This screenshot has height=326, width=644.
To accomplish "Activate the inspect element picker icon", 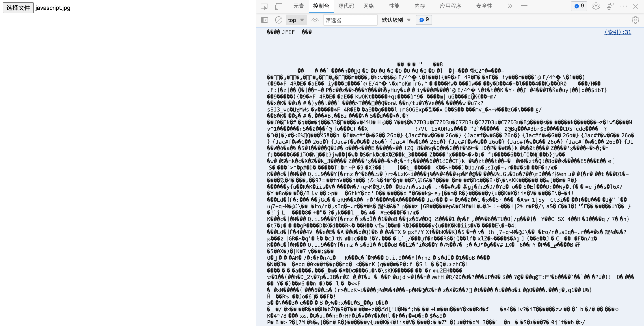I will point(264,6).
